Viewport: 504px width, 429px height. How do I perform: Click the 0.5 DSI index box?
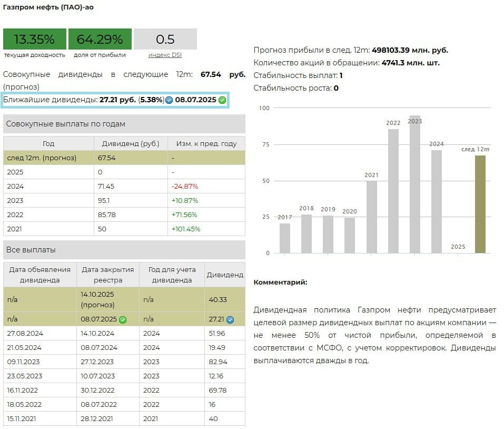coord(165,40)
